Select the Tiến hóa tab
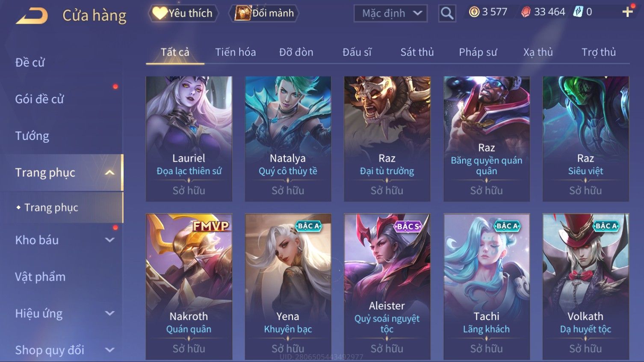 pyautogui.click(x=235, y=52)
